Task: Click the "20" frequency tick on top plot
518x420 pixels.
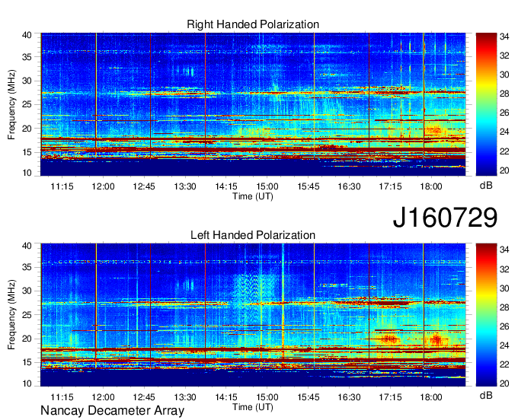Action: point(27,129)
